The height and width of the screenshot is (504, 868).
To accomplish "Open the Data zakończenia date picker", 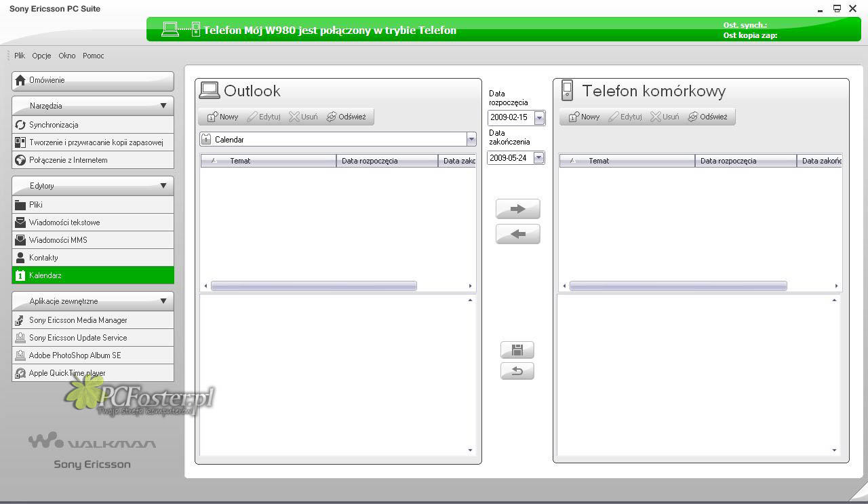I will (539, 158).
